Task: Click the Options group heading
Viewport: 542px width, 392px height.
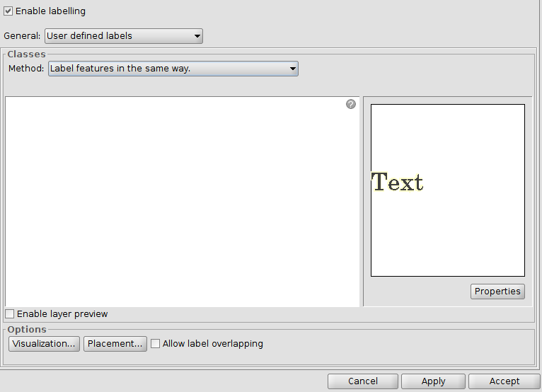Action: click(x=27, y=330)
